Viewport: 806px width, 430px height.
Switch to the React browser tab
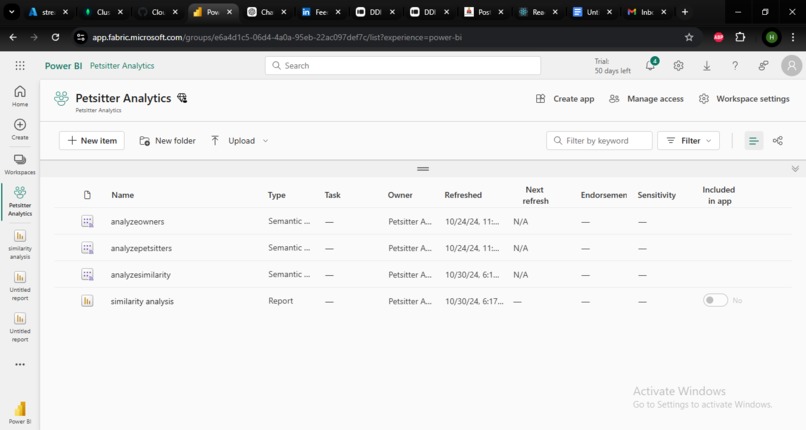[537, 12]
